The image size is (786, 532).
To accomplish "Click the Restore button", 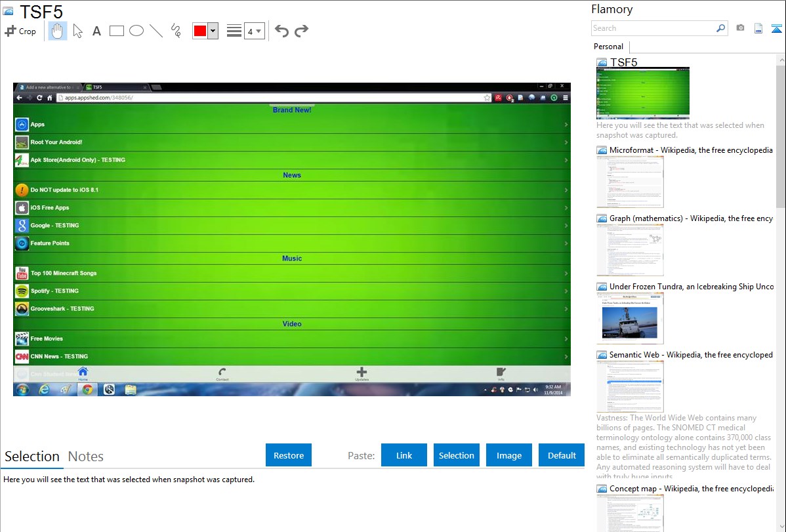I will point(289,455).
